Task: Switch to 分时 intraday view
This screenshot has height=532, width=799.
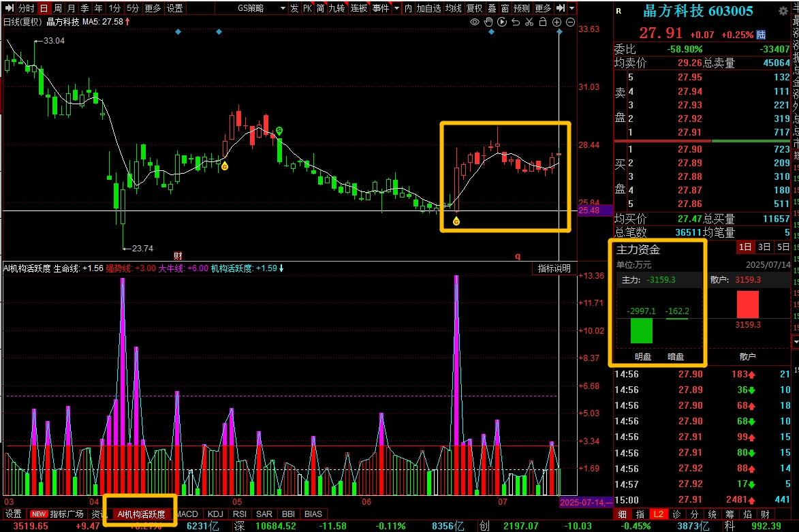Action: 26,8
